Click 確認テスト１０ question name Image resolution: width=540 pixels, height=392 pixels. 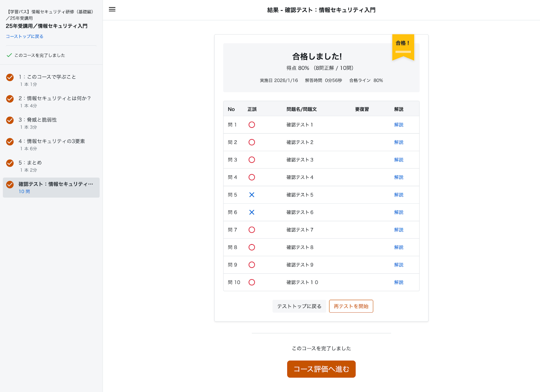pos(302,282)
